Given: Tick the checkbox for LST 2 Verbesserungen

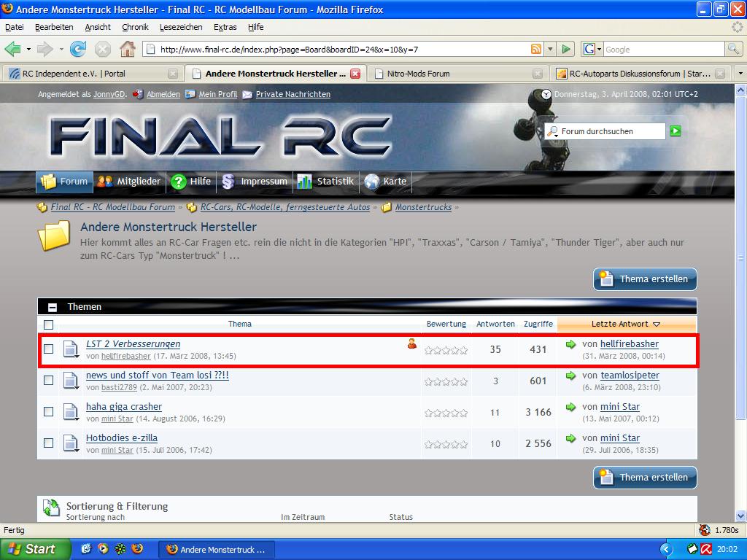Looking at the screenshot, I should click(48, 349).
